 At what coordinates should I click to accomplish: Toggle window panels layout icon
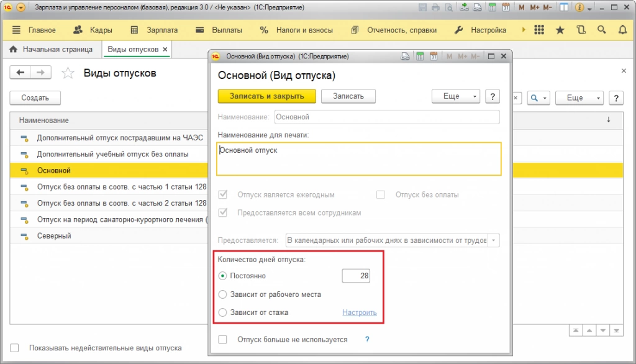(564, 7)
